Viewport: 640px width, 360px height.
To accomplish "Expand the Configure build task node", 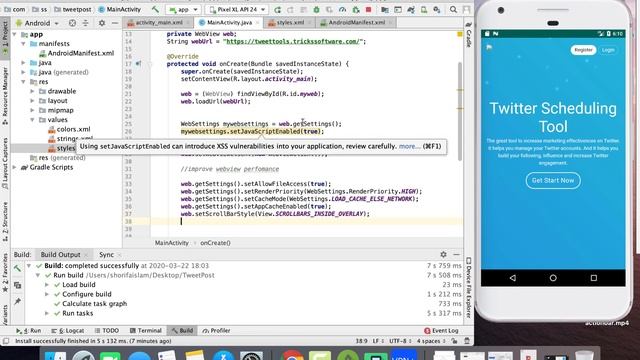I will coord(47,294).
